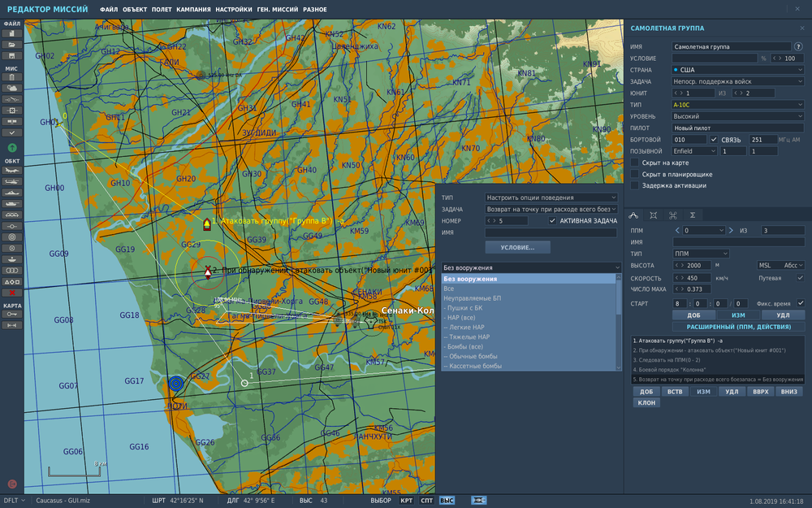
Task: Select "Неуправляемые БП" in the weapons list
Action: click(473, 298)
